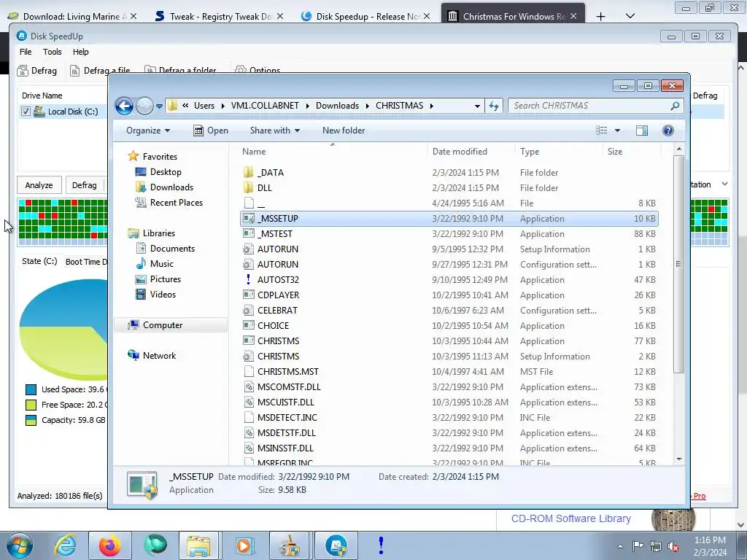Expand subfolders arrow after Users
The image size is (747, 560).
pyautogui.click(x=222, y=106)
